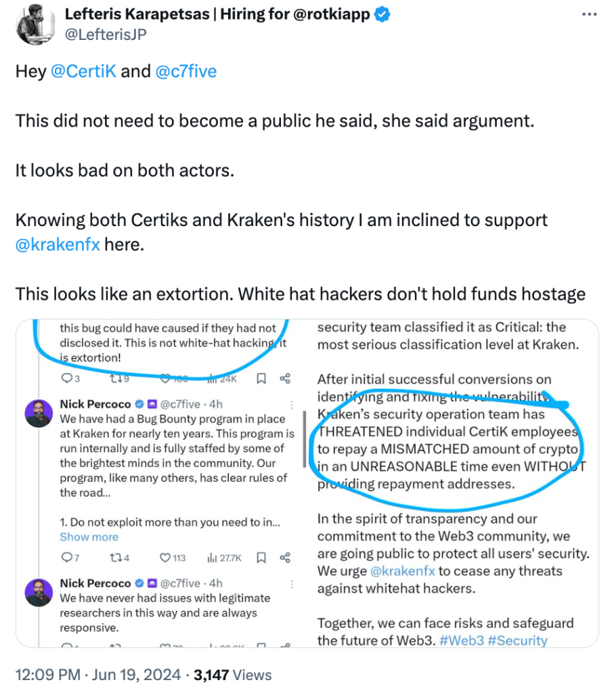Click the blue verified badge next to author name
Viewport: 616px width, 693px height.
click(x=384, y=15)
